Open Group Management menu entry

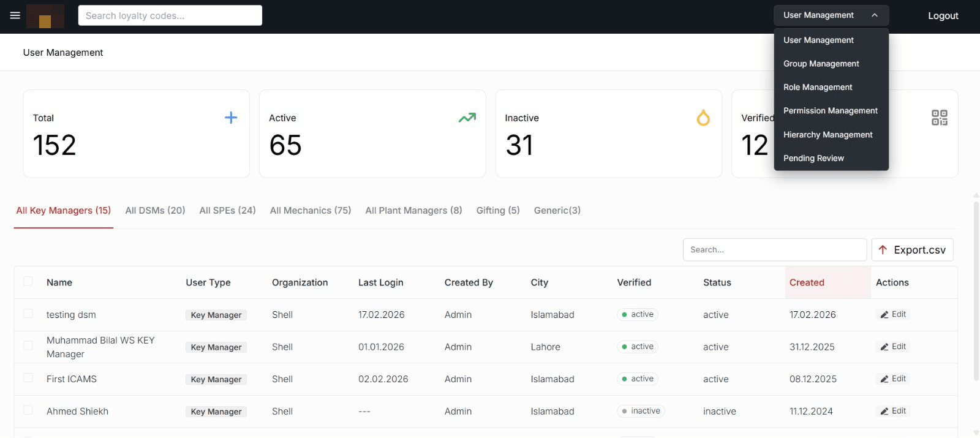coord(831,64)
